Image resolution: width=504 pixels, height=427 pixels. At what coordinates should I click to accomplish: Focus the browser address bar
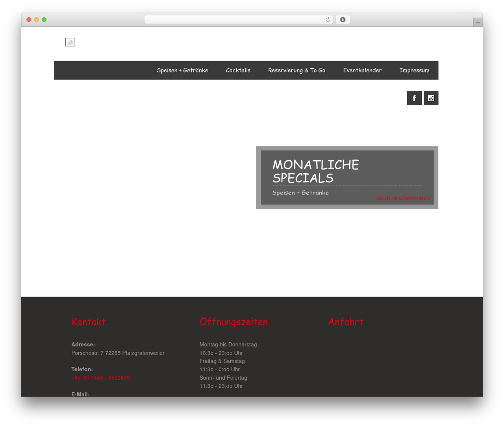238,20
